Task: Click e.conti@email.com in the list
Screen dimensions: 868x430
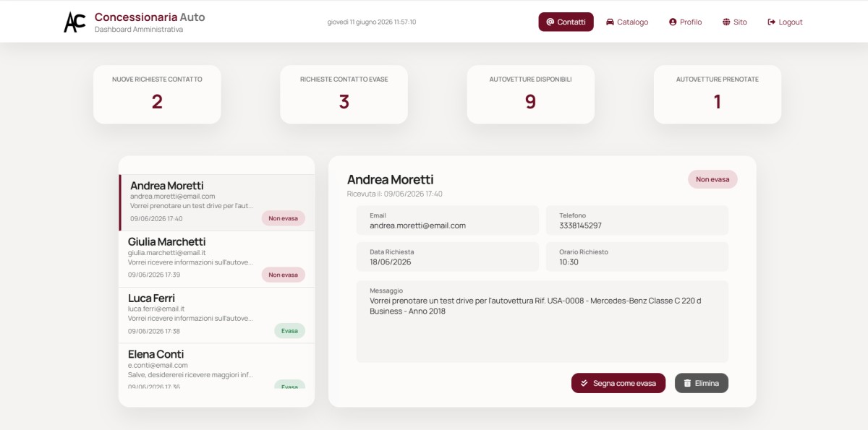Action: (158, 366)
